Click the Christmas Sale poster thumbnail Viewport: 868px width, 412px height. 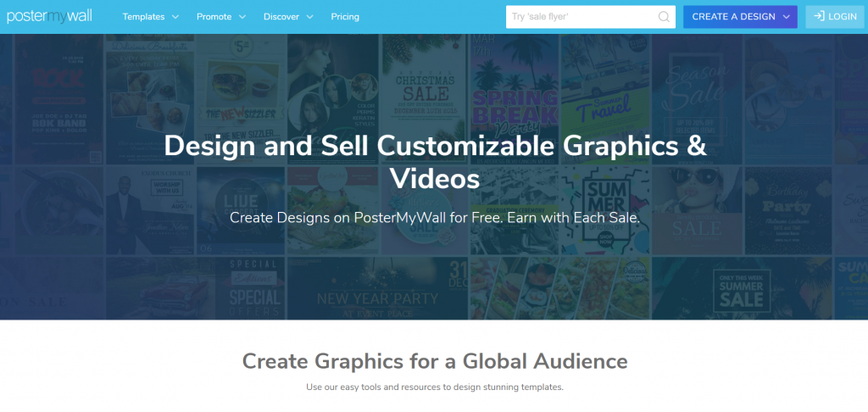pos(424,100)
